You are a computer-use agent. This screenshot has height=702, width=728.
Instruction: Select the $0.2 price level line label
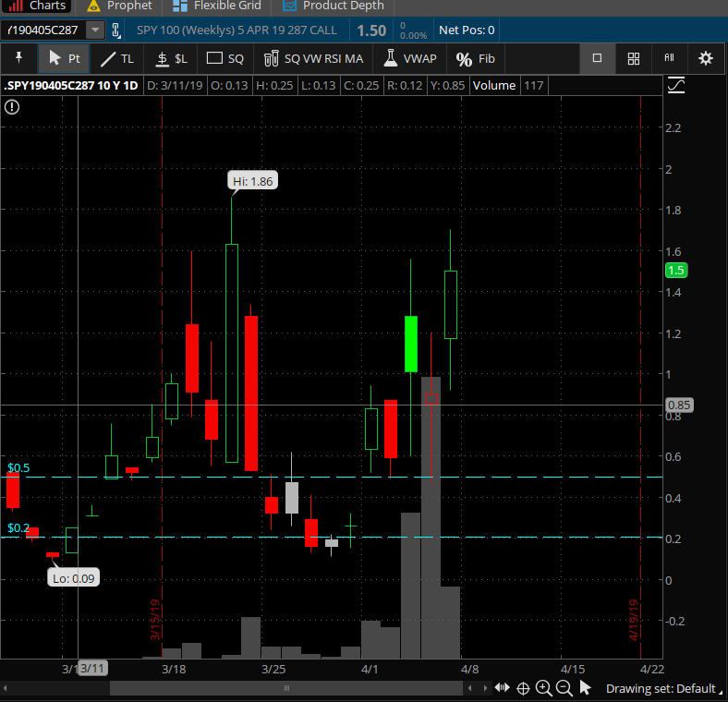coord(18,528)
